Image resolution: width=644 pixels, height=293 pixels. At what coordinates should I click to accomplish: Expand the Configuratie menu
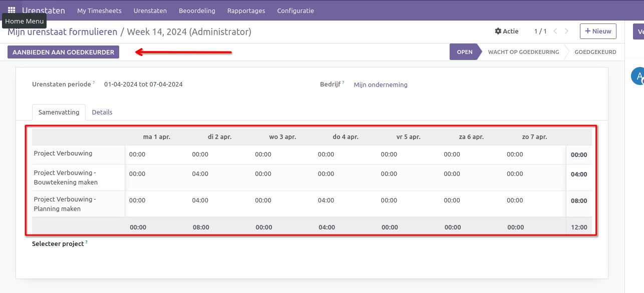(295, 10)
